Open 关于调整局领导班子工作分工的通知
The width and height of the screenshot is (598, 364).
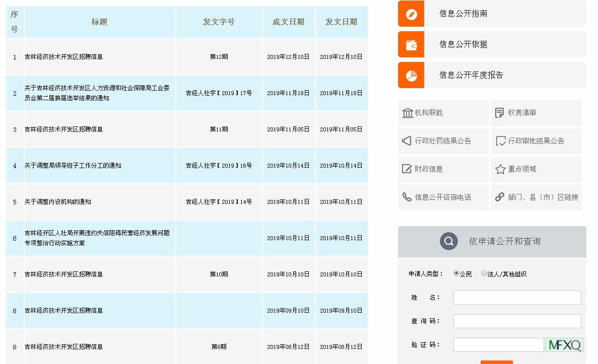[x=73, y=166]
